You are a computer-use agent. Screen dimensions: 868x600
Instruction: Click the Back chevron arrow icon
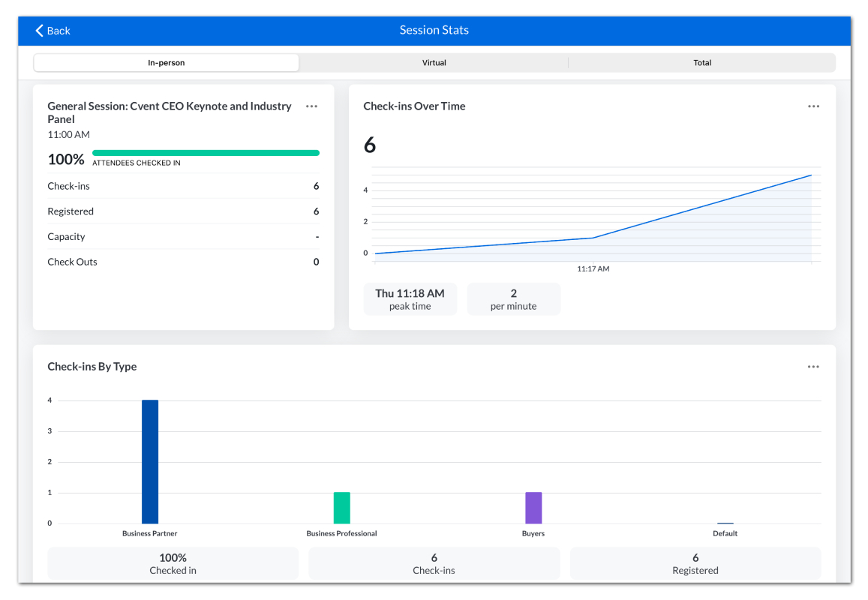39,31
